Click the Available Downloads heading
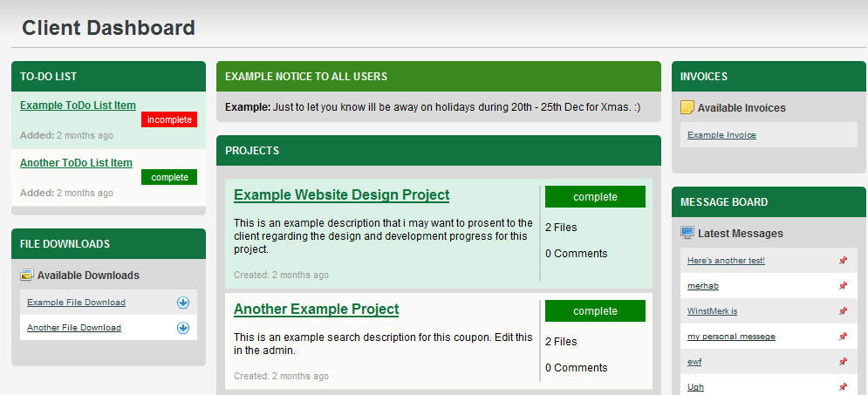This screenshot has width=868, height=395. [89, 275]
